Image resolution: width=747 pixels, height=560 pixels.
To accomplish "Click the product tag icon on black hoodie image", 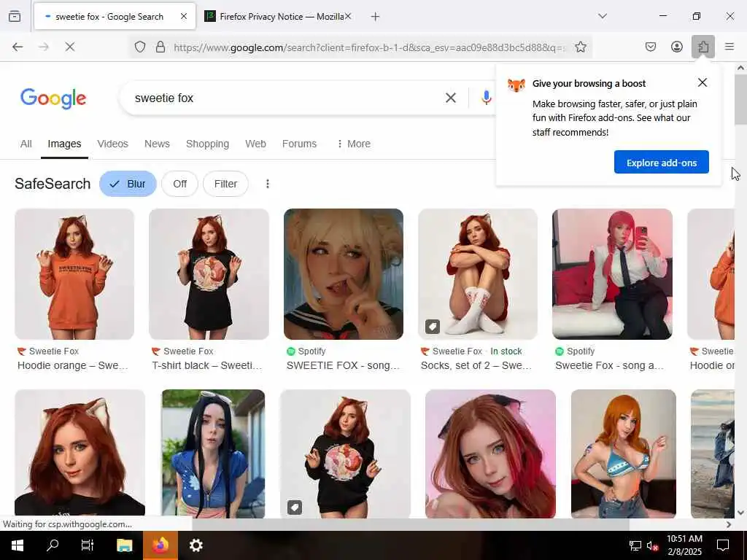I will point(295,507).
